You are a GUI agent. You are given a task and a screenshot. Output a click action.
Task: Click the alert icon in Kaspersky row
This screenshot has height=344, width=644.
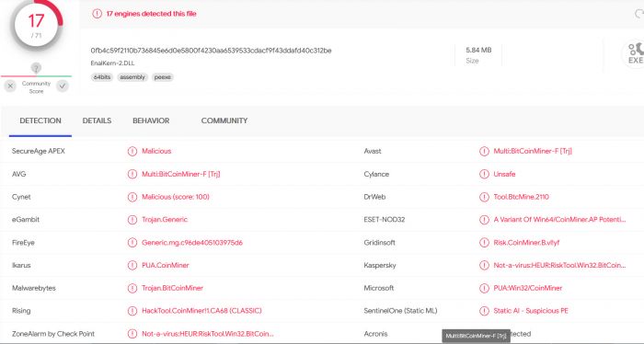pos(484,265)
